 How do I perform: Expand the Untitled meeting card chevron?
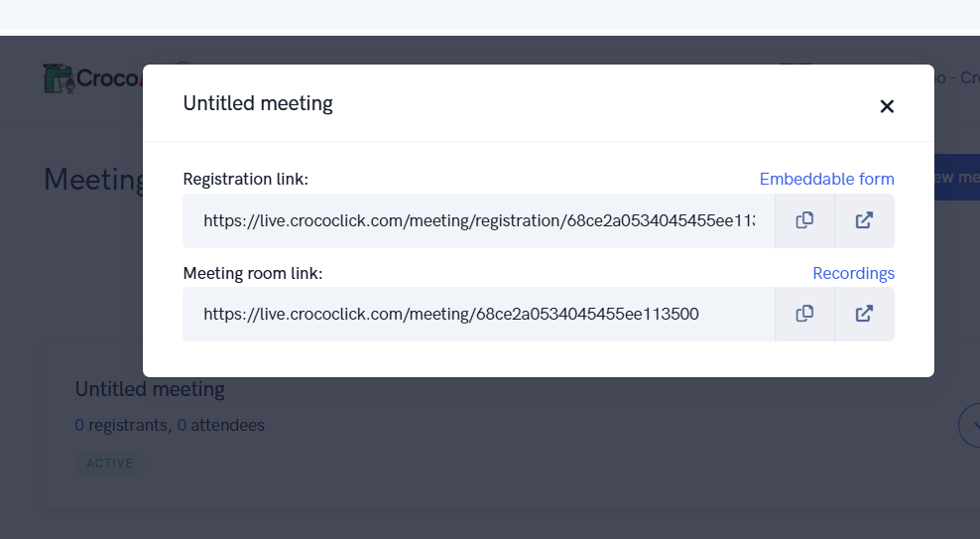(970, 425)
